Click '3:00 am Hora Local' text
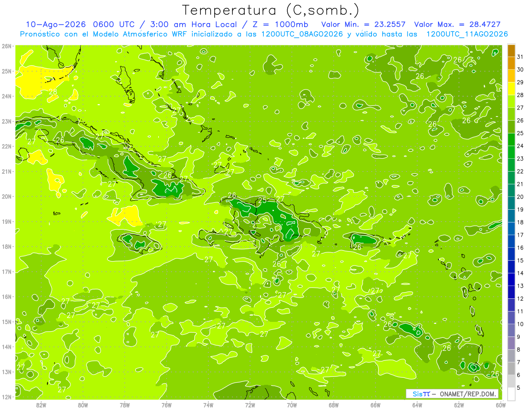The height and width of the screenshot is (411, 532). [194, 24]
